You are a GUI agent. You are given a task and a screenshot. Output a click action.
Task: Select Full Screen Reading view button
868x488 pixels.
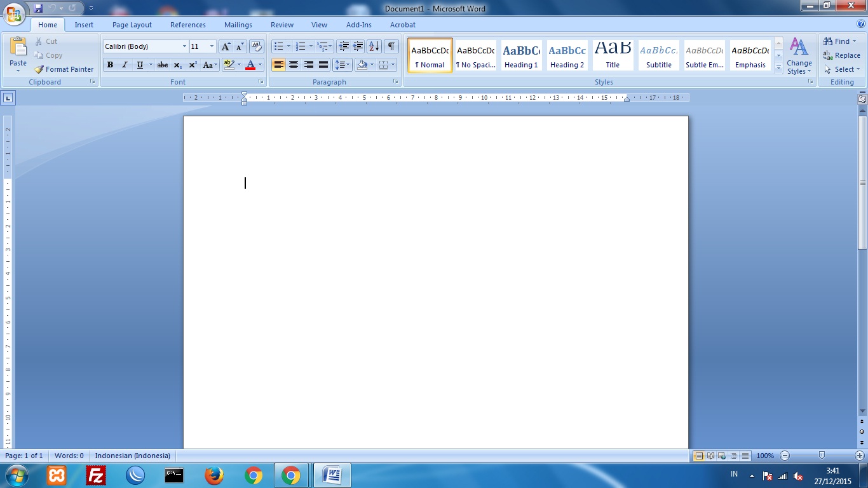[710, 456]
